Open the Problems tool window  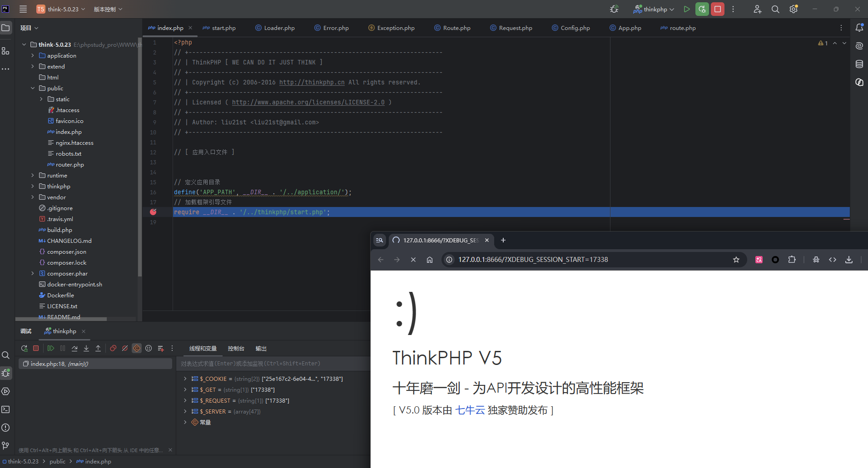(5, 428)
